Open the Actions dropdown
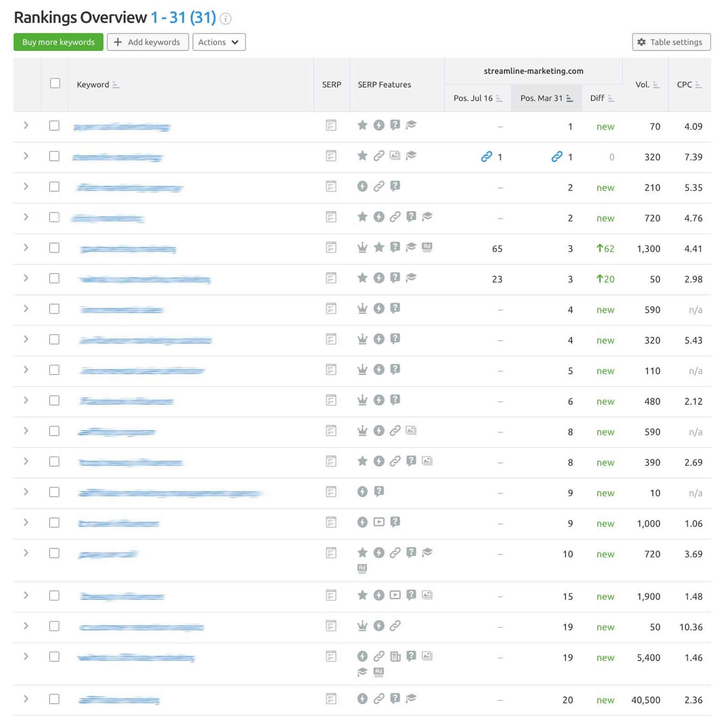This screenshot has width=728, height=716. (x=219, y=42)
